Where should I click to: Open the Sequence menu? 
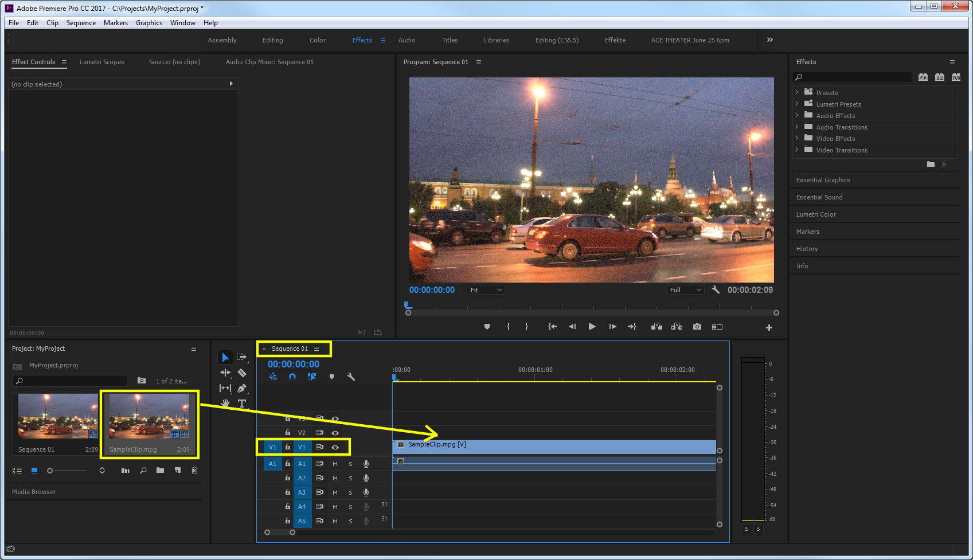(81, 23)
